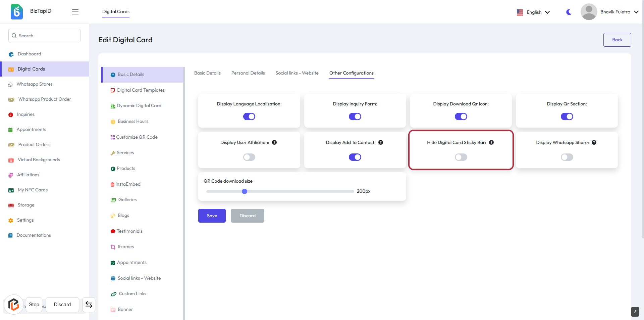Switch to the Personal Details tab
This screenshot has height=320, width=644.
point(248,73)
